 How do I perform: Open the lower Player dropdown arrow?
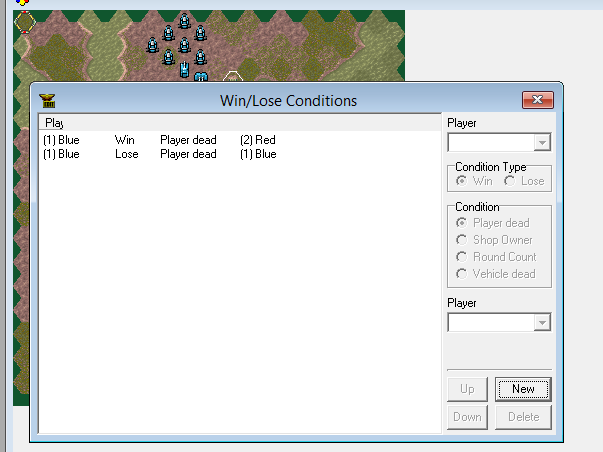[542, 322]
